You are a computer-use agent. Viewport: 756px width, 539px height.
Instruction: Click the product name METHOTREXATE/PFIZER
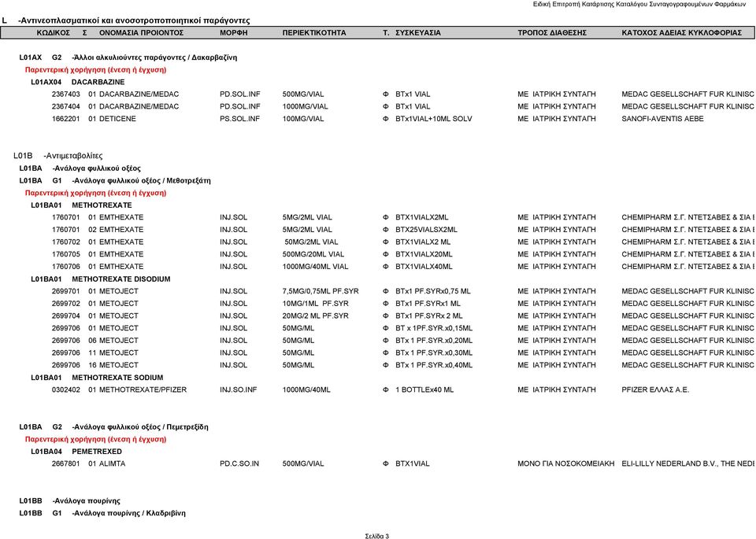[143, 389]
